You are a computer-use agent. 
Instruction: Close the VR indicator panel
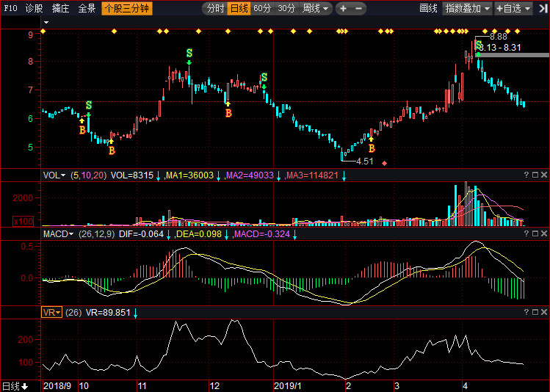[x=544, y=312]
